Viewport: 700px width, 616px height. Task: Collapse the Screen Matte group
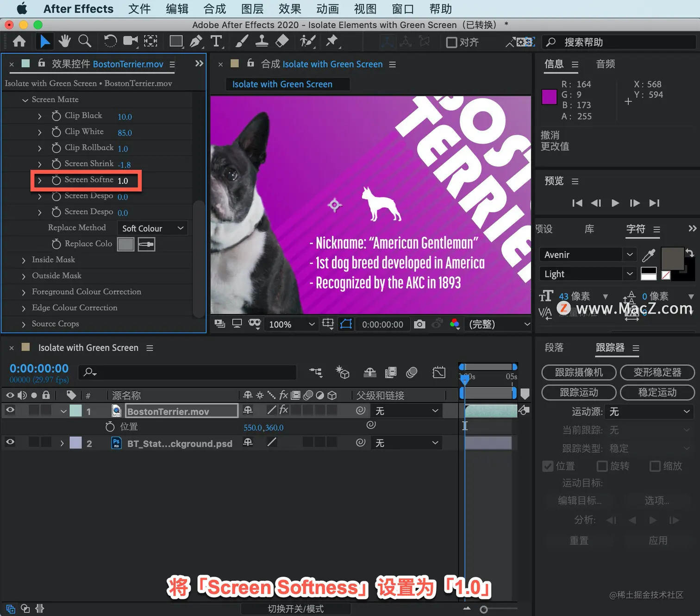[25, 100]
